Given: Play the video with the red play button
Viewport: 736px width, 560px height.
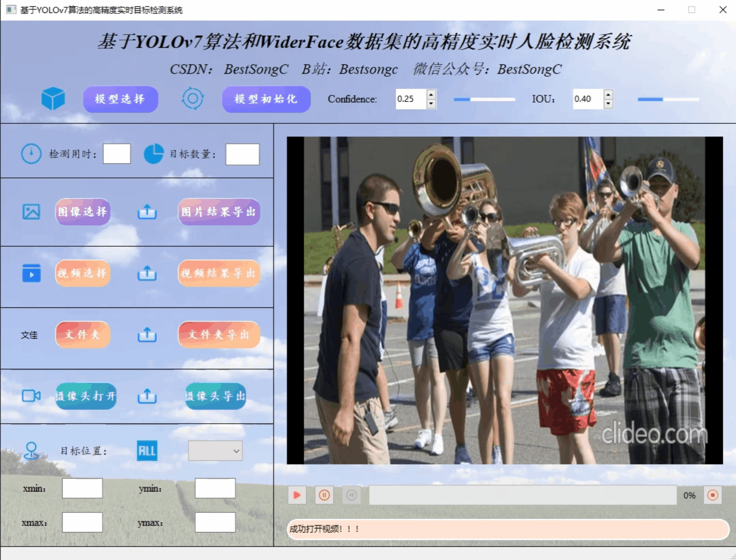Looking at the screenshot, I should (x=297, y=495).
